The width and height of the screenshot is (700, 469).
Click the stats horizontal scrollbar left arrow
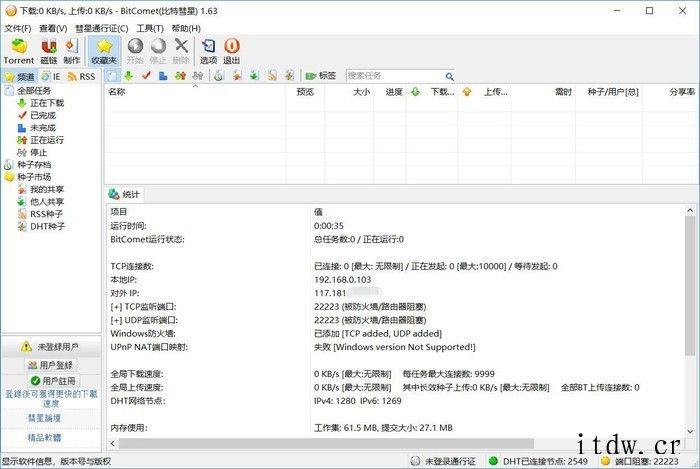tap(112, 443)
